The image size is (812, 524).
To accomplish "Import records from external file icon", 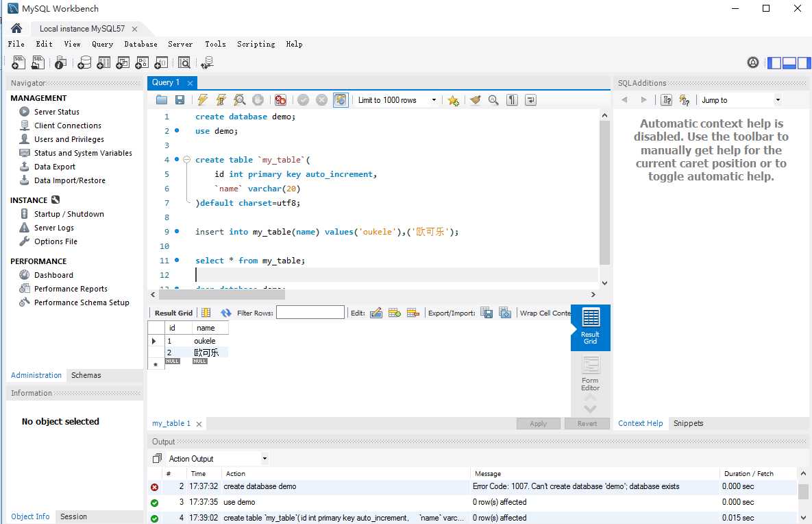I will [505, 313].
